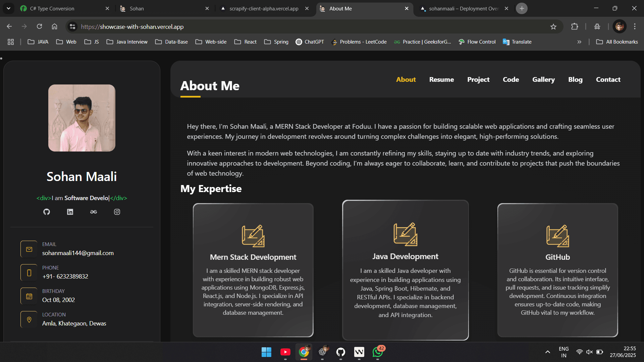Image resolution: width=644 pixels, height=362 pixels.
Task: Open the browser extensions puzzle icon
Action: tap(575, 26)
